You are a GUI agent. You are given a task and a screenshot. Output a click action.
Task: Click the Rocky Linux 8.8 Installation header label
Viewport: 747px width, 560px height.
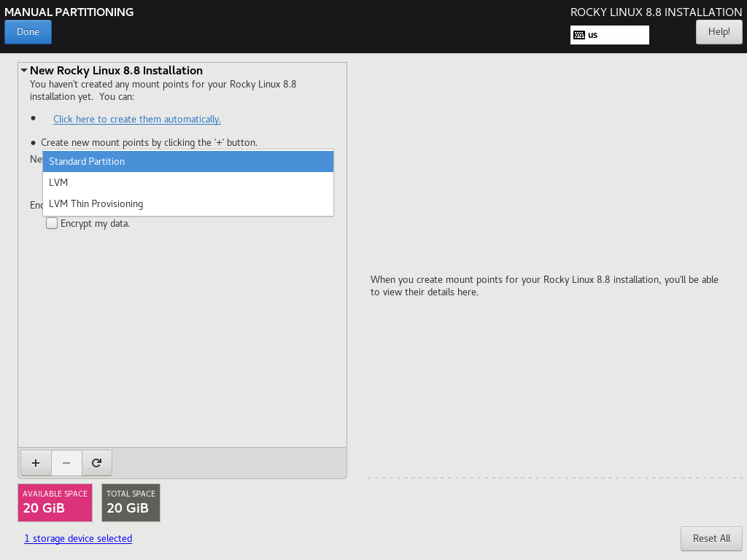coord(656,12)
